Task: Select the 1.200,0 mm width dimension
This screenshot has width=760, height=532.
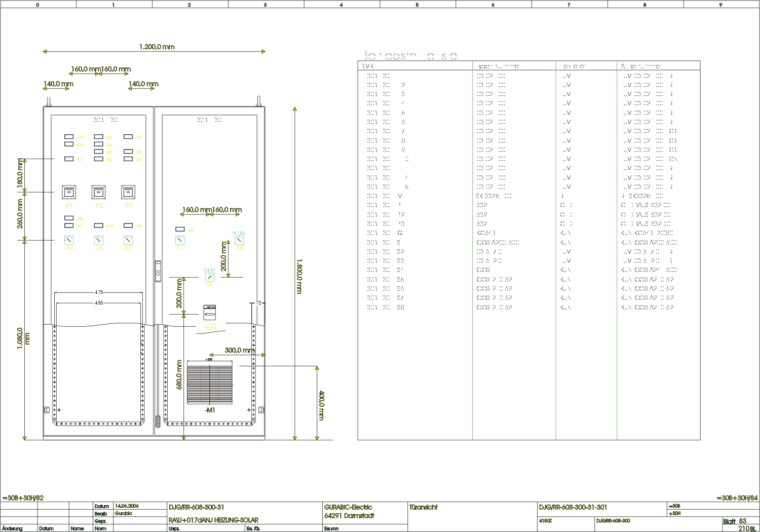Action: click(157, 47)
